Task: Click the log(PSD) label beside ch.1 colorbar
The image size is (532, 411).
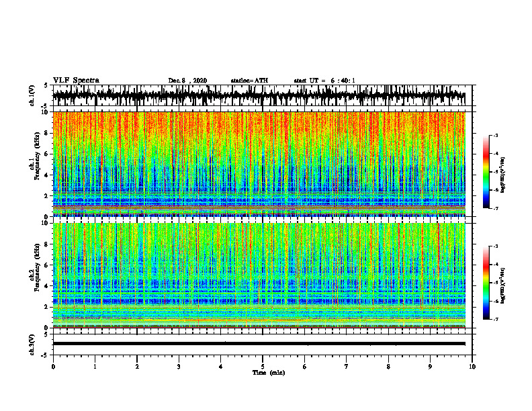Action: coord(503,175)
